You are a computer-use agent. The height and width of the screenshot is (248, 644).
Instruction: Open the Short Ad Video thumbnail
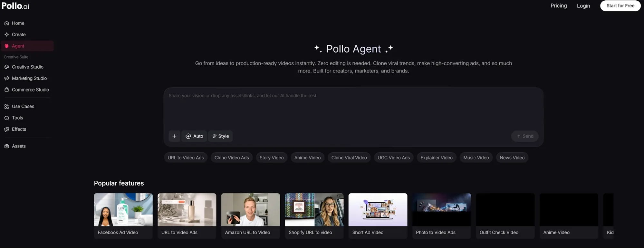tap(378, 210)
